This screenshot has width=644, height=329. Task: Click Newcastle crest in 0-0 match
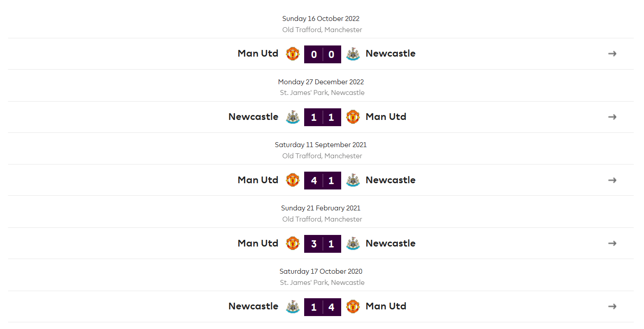click(x=353, y=54)
